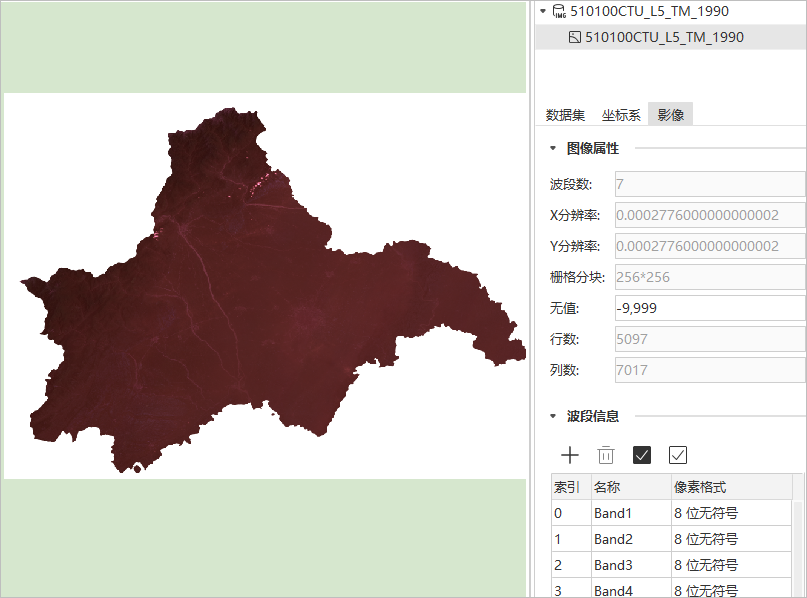Switch to the 数据集 tab
This screenshot has width=807, height=598.
pyautogui.click(x=565, y=115)
